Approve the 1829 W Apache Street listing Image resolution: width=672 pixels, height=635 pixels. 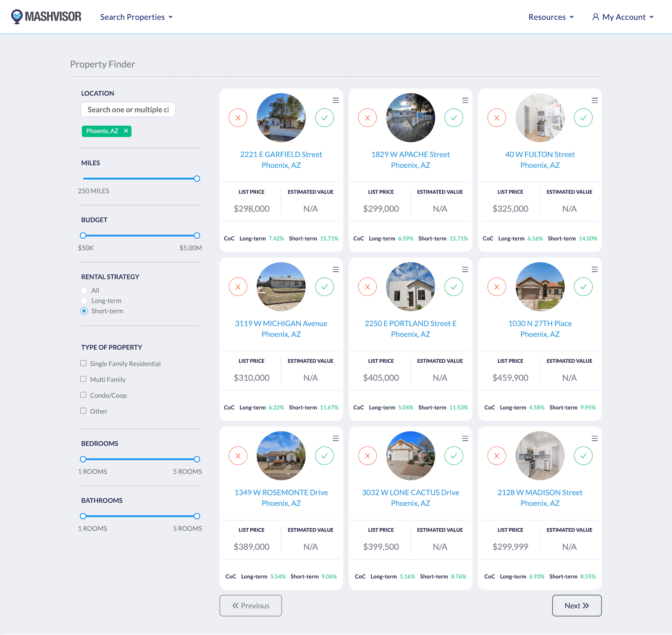[454, 118]
